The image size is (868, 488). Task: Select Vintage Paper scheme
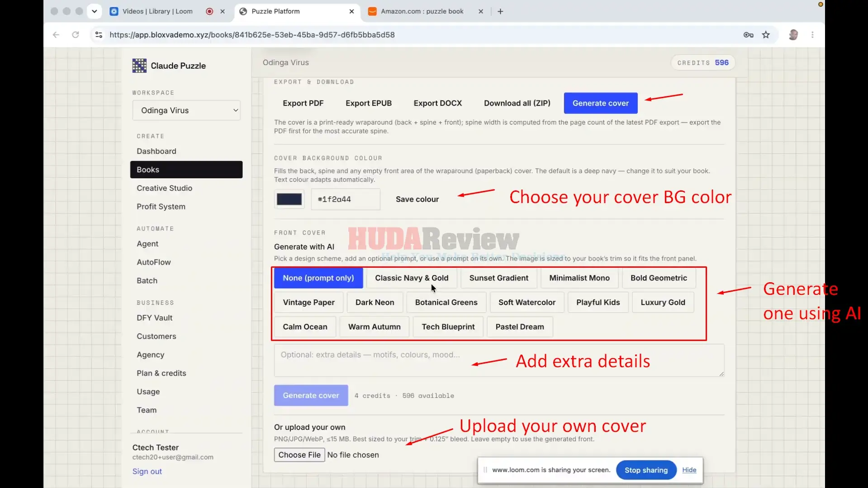[x=309, y=303]
